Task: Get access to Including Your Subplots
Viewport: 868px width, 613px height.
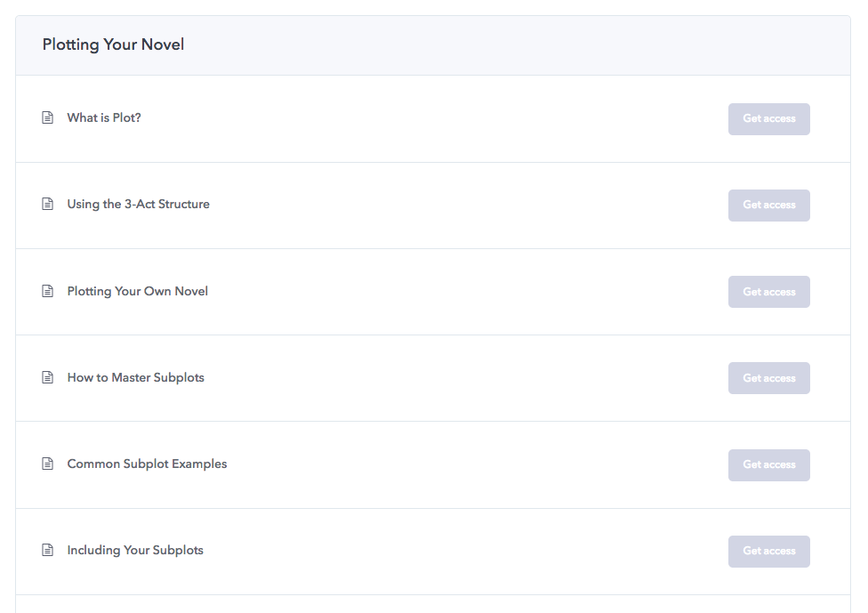Action: [769, 552]
